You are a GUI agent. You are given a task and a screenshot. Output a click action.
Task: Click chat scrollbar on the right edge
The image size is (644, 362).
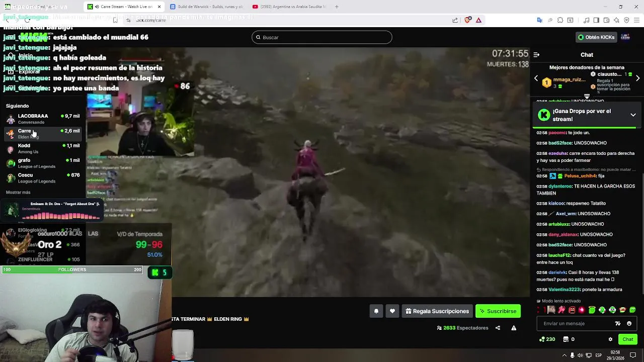pyautogui.click(x=642, y=234)
